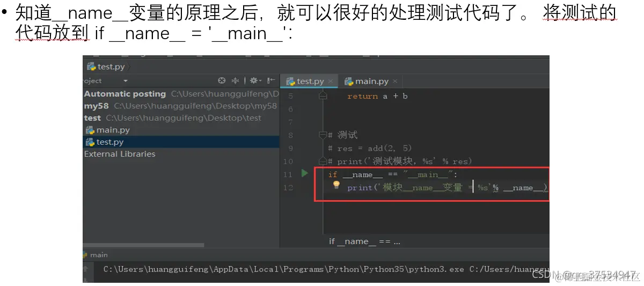This screenshot has width=644, height=286.
Task: Click the python3.exe path in run output
Action: [x=283, y=269]
